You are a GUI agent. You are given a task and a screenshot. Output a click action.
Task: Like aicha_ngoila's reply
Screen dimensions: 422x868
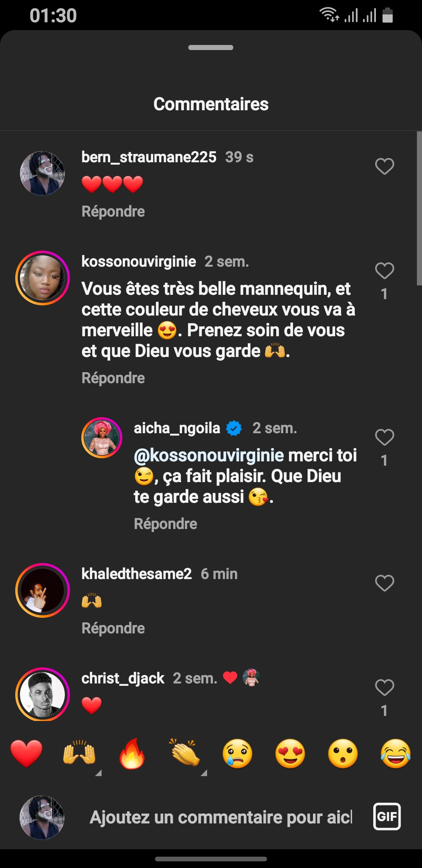[384, 437]
